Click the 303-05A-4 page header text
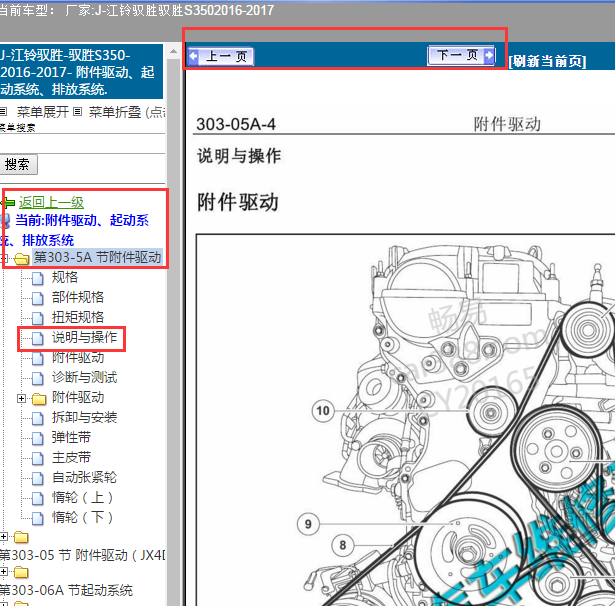 tap(236, 124)
